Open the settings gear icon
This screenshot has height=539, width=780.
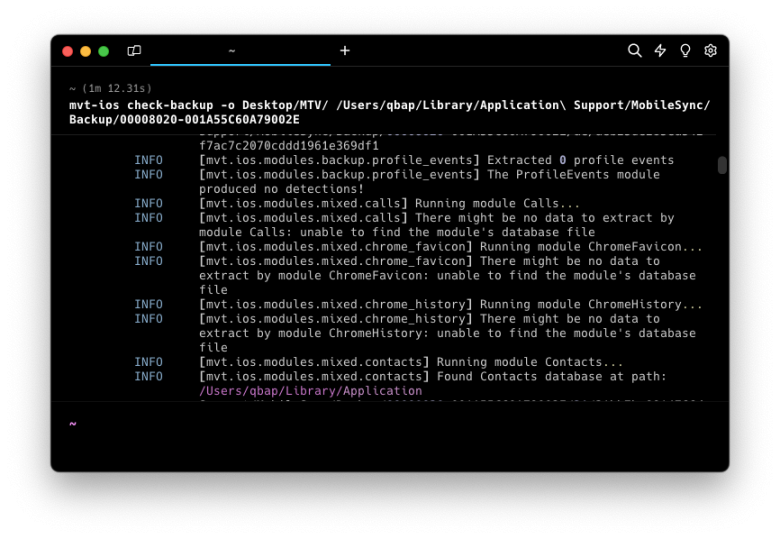[x=710, y=51]
